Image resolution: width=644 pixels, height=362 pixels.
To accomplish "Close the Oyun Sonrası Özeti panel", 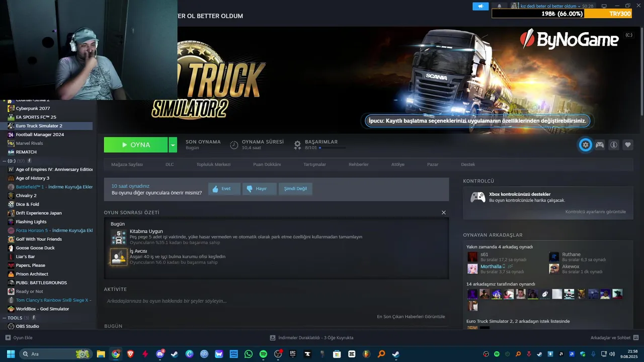I will 443,213.
